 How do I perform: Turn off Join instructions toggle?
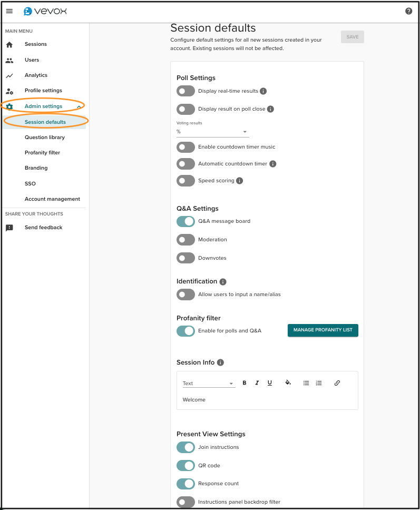186,447
